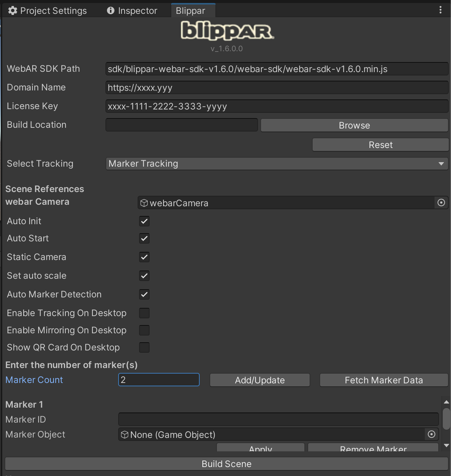451x476 pixels.
Task: Switch to the Project Settings tab
Action: 48,11
